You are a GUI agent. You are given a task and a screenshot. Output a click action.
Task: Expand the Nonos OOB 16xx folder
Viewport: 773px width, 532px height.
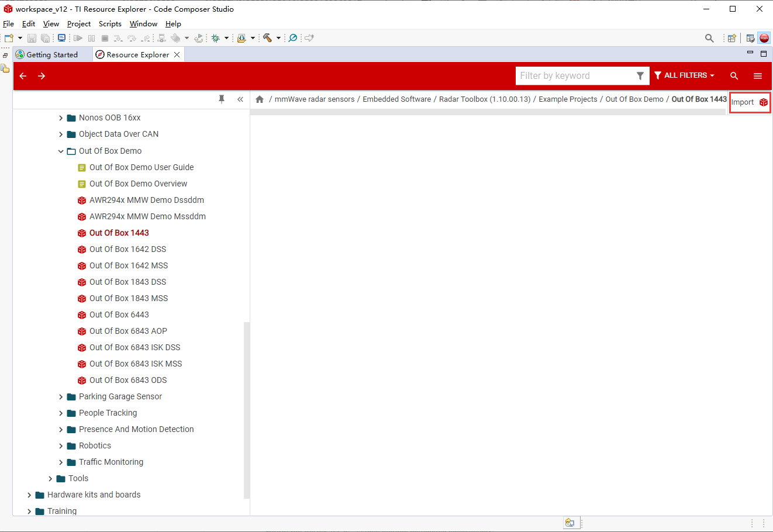(61, 118)
